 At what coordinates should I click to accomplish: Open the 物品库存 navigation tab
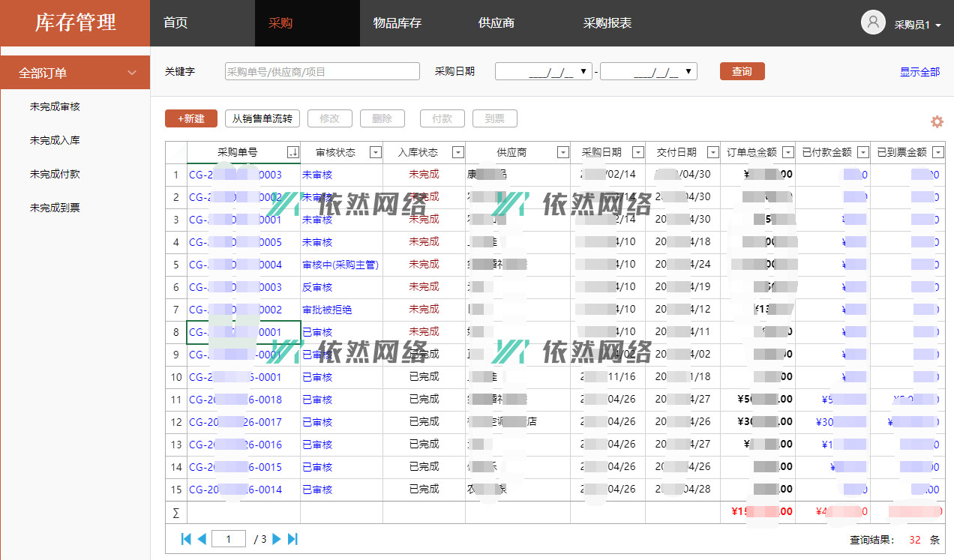(397, 23)
